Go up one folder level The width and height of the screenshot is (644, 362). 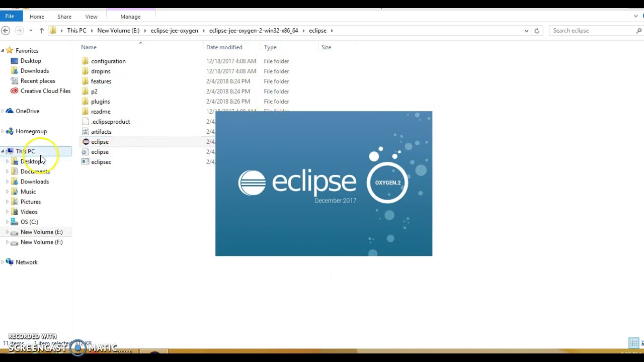41,31
